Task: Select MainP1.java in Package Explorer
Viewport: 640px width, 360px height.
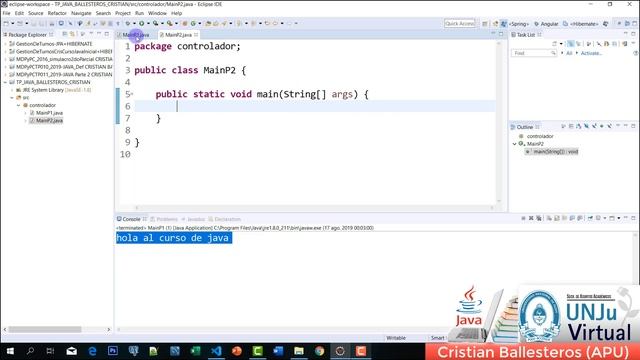Action: (x=49, y=113)
